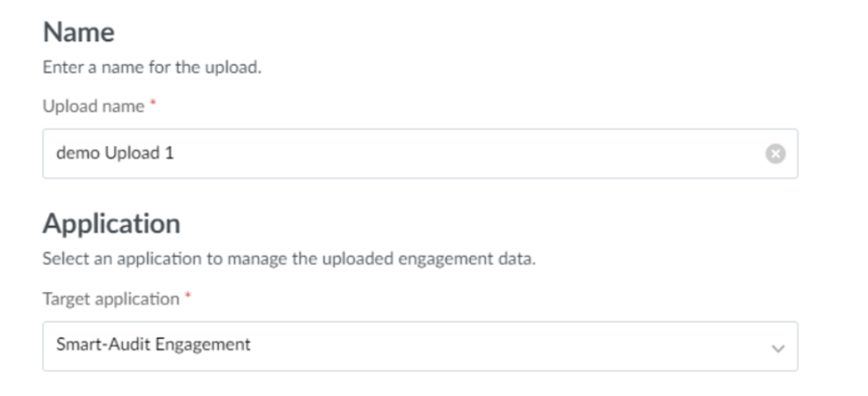Click the "Application" section heading
The image size is (868, 396).
pyautogui.click(x=111, y=222)
